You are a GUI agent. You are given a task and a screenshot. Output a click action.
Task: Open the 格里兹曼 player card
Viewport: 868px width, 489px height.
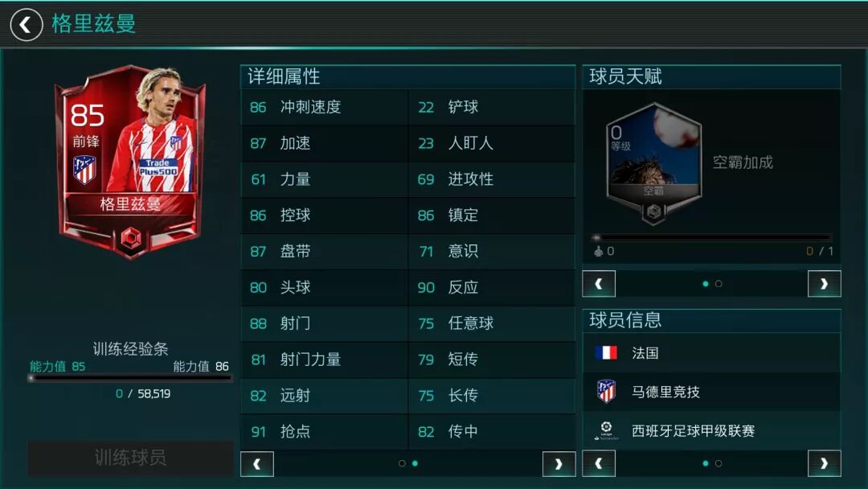(x=131, y=162)
